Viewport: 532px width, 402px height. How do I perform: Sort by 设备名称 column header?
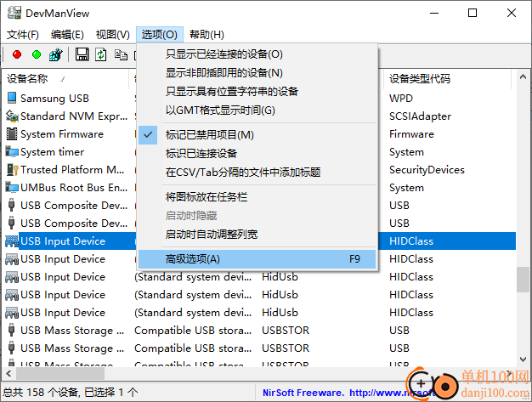(65, 79)
